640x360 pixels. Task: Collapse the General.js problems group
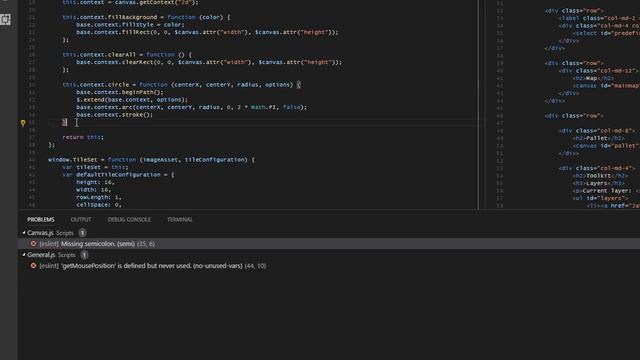(x=24, y=255)
